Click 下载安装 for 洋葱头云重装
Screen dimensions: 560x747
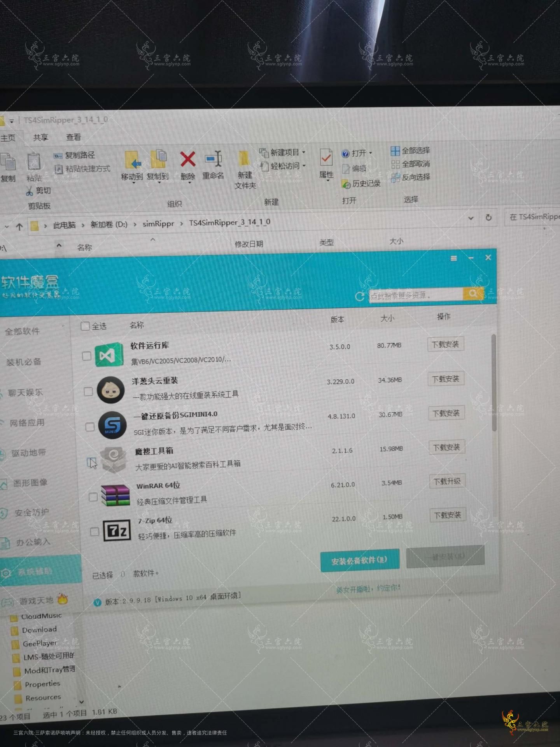pos(446,379)
